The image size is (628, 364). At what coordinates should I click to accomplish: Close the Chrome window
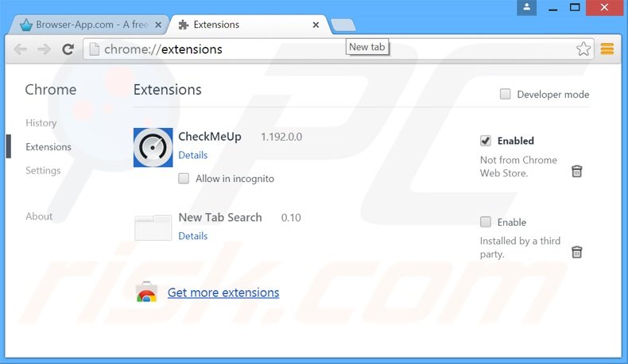pyautogui.click(x=604, y=7)
